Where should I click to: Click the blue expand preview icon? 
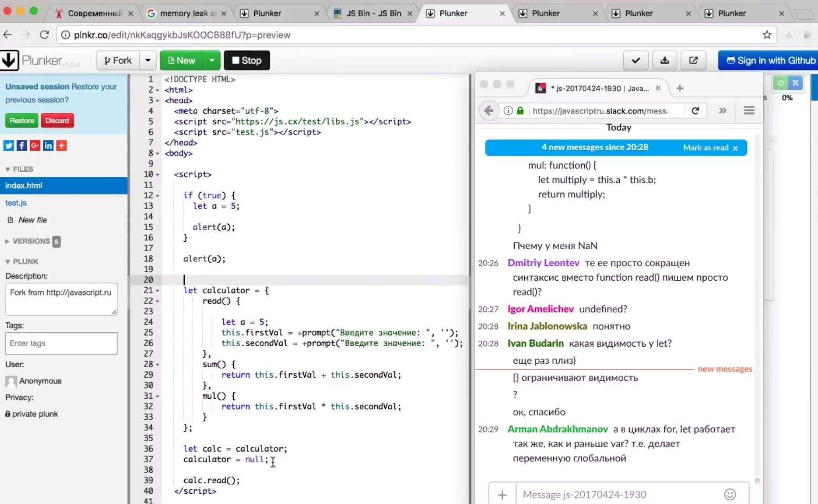796,83
